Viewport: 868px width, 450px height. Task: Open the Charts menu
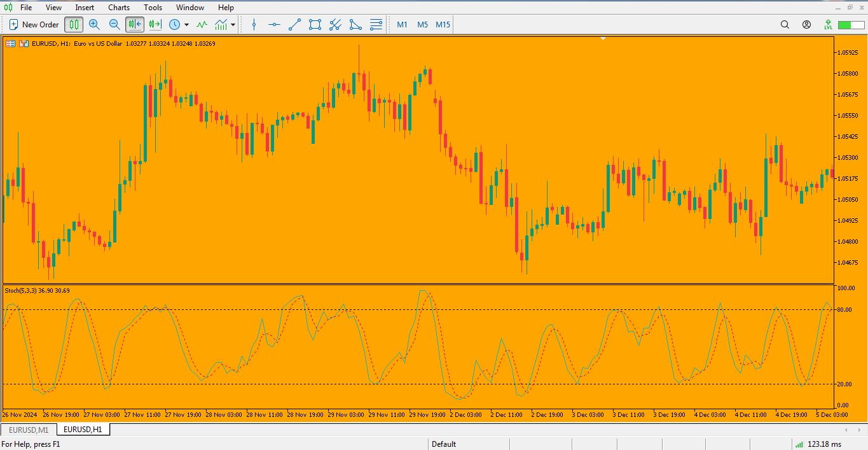pyautogui.click(x=118, y=7)
